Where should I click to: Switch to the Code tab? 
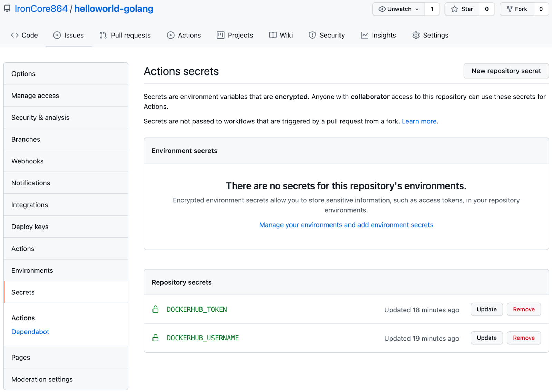point(24,35)
